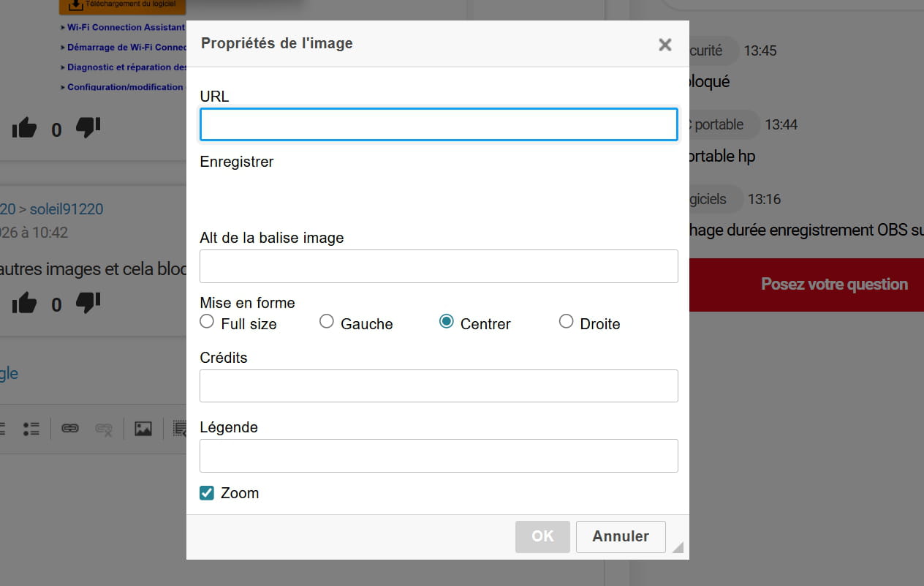924x586 pixels.
Task: Thumbs-down the post with Wi-Fi links
Action: point(88,128)
